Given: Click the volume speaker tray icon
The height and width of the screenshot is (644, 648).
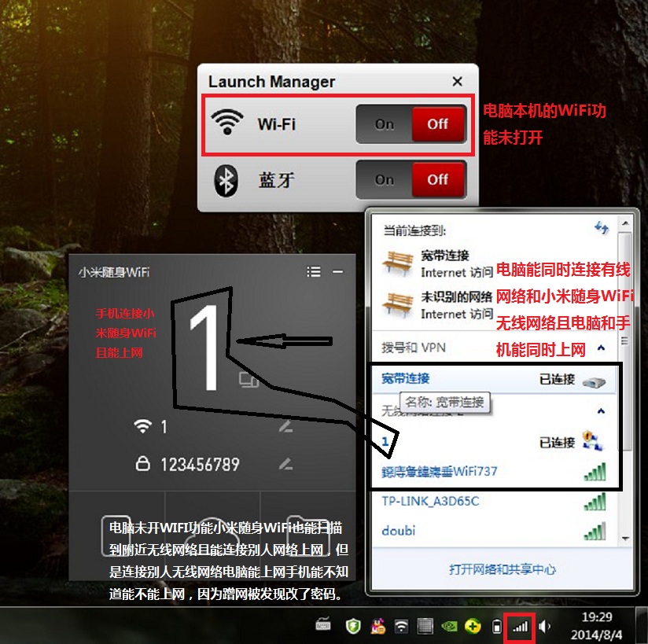Looking at the screenshot, I should pyautogui.click(x=545, y=627).
